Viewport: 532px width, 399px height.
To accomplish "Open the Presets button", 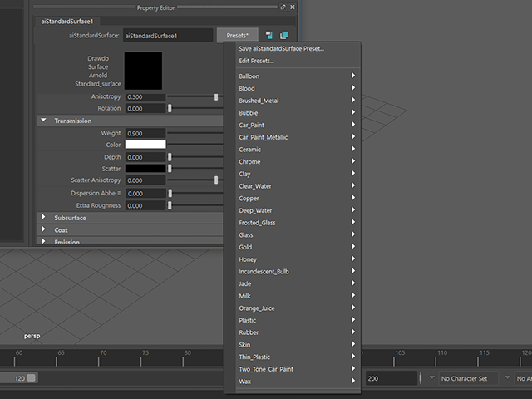I will 238,35.
